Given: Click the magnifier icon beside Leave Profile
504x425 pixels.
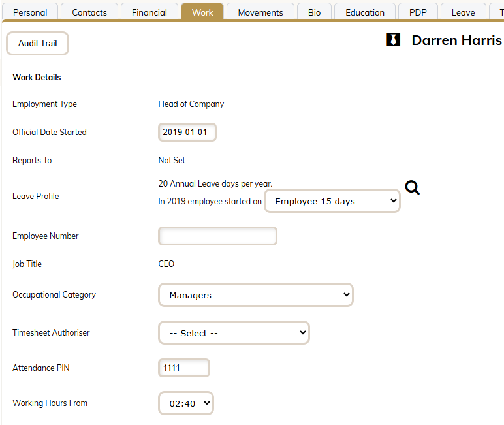Looking at the screenshot, I should click(412, 188).
